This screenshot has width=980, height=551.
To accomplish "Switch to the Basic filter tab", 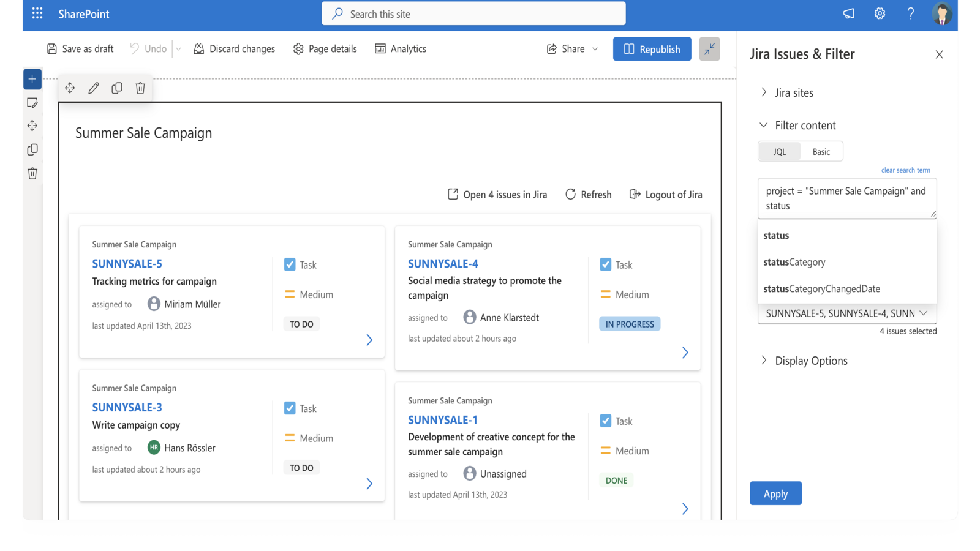I will pos(821,152).
